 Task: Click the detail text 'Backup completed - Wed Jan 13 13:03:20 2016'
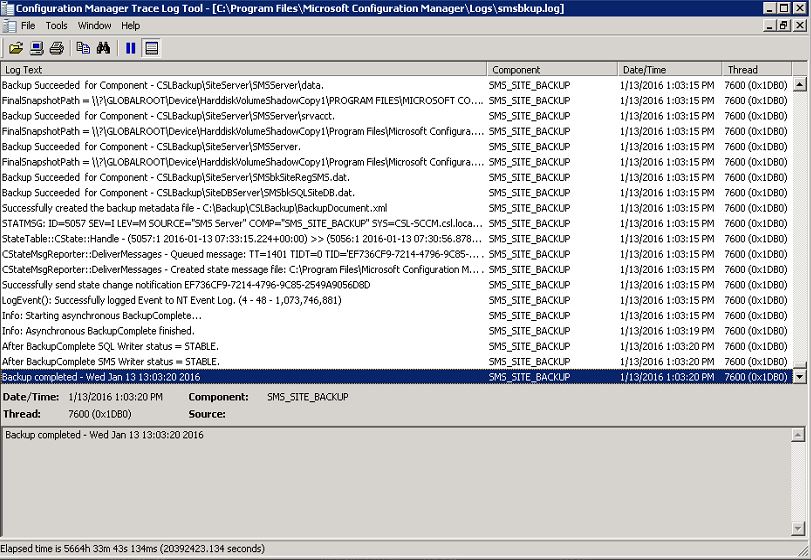coord(104,435)
